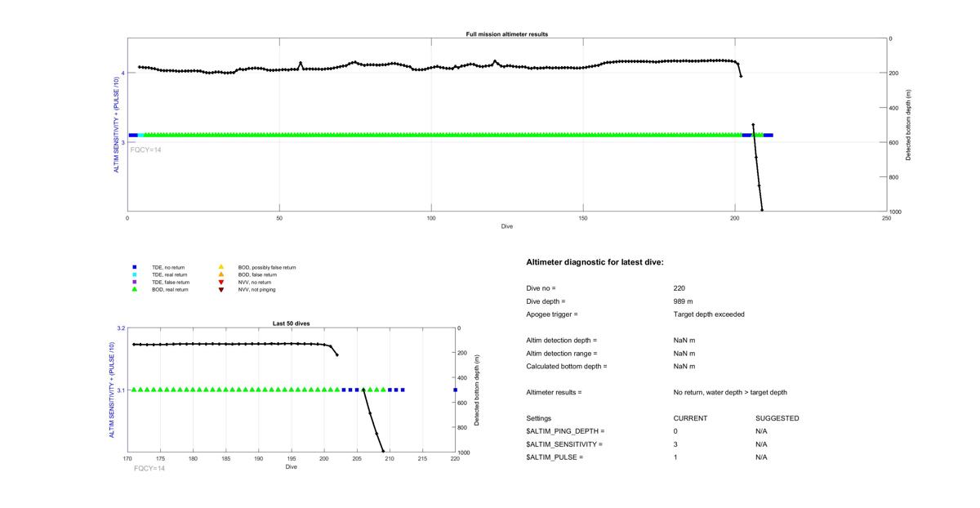The width and height of the screenshot is (980, 508).
Task: Click the x-axis tick 250 in full mission plot
Action: tap(886, 218)
